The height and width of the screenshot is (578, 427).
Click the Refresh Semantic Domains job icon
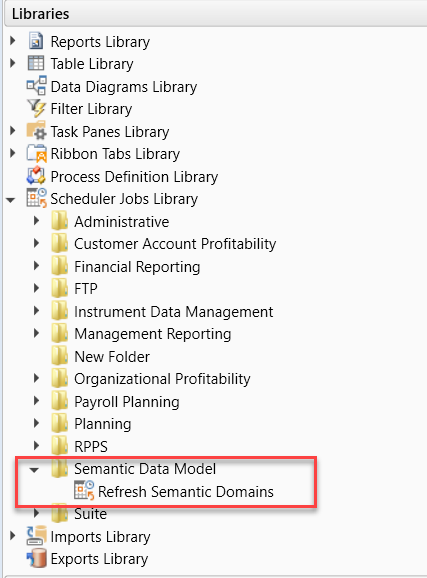(84, 491)
